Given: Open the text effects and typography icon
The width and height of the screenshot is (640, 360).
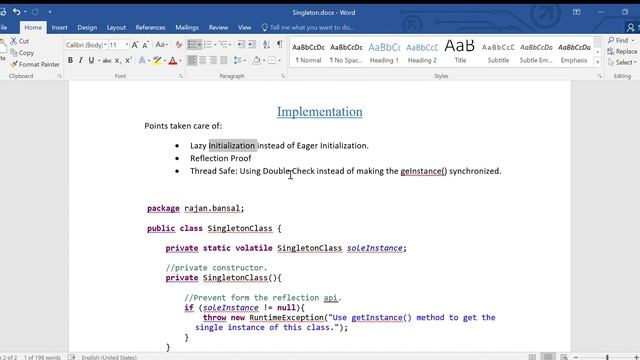Looking at the screenshot, I should click(142, 60).
